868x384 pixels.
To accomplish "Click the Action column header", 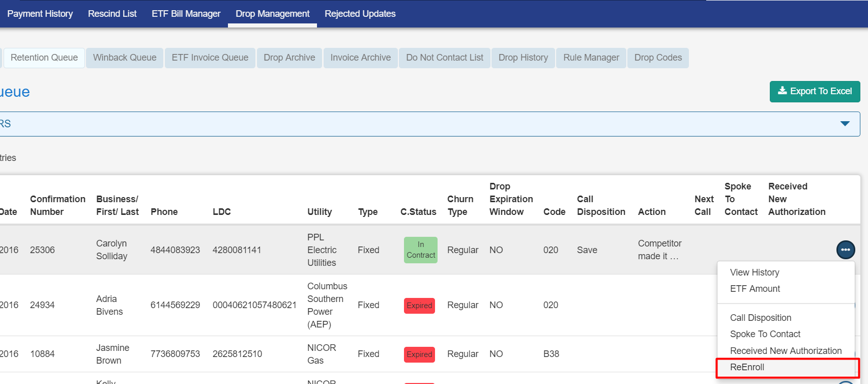I will [651, 212].
